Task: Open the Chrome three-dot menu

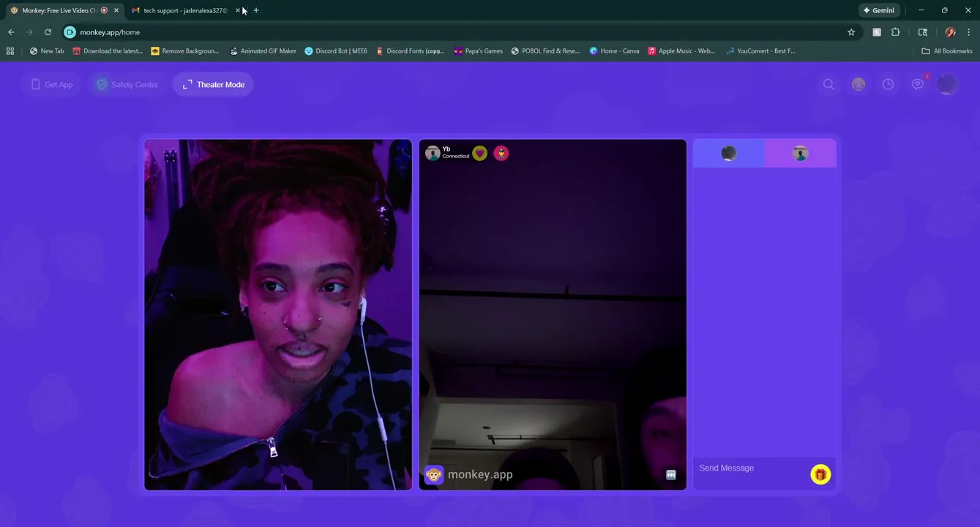Action: pos(969,32)
